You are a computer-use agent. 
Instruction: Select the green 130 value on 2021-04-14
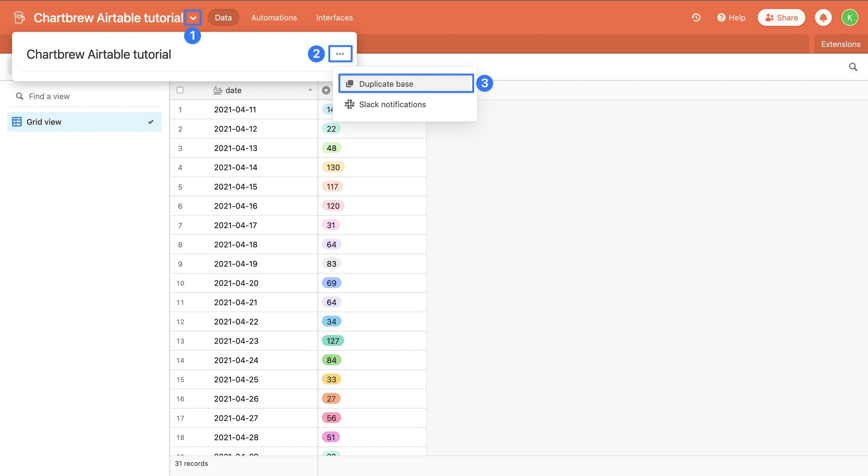(332, 167)
